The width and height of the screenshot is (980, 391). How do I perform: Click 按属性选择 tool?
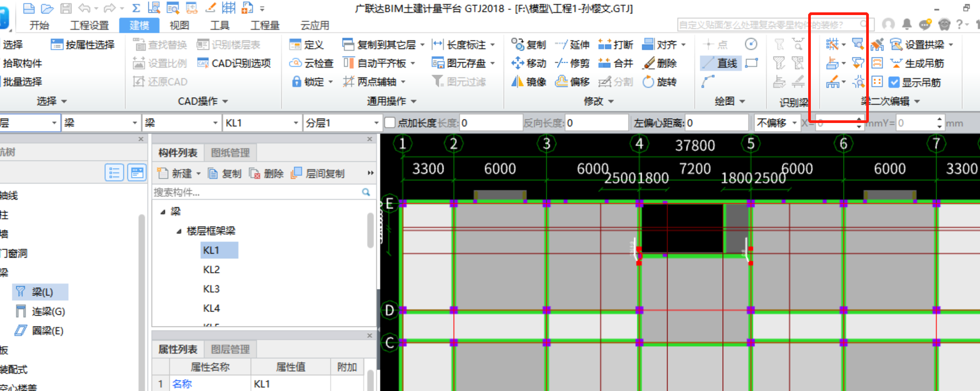(83, 45)
